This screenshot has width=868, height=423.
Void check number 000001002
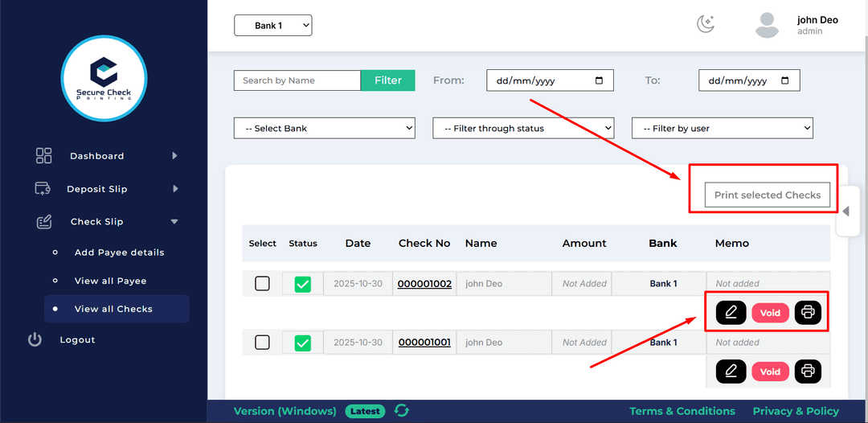point(770,313)
